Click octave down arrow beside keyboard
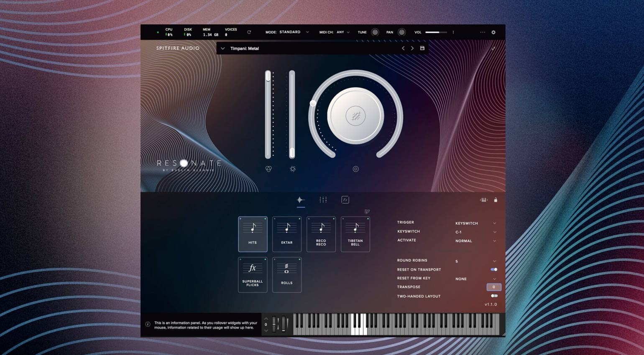 266,331
